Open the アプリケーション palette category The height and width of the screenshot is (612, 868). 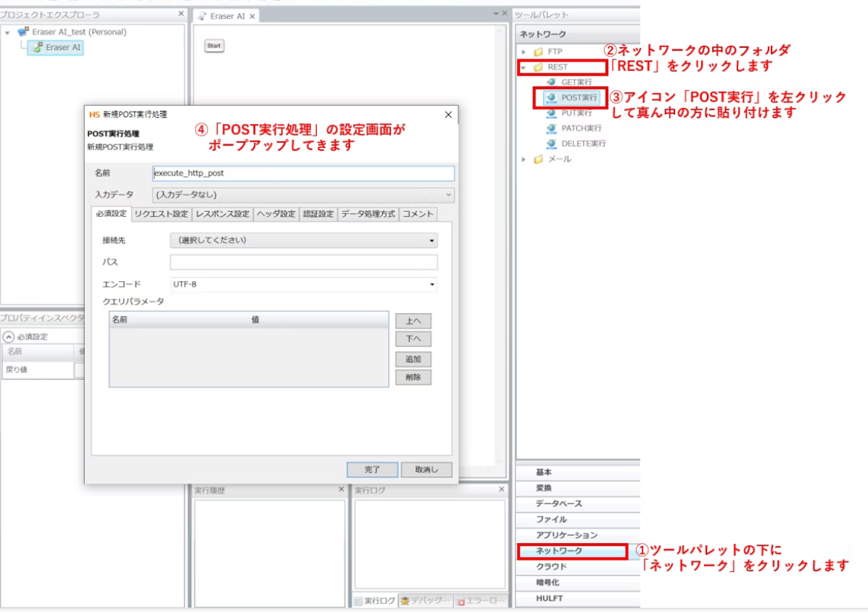pos(577,535)
